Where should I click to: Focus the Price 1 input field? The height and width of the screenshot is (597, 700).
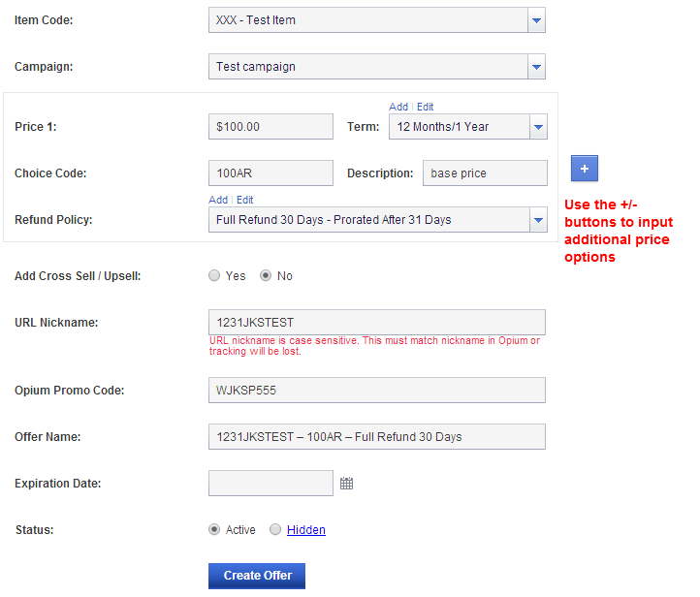click(x=270, y=127)
